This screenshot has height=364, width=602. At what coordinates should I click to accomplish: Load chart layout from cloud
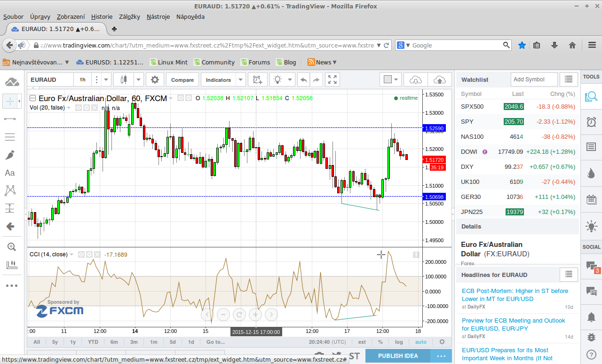pos(416,79)
